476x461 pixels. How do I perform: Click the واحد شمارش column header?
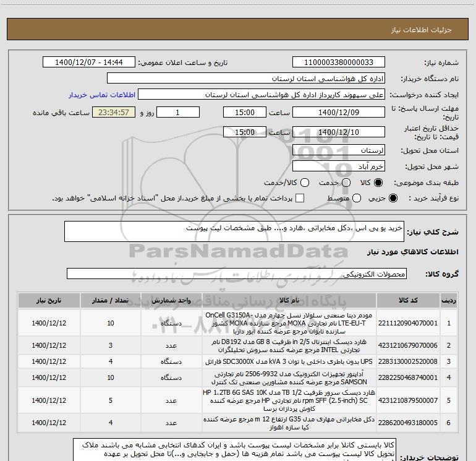171,300
